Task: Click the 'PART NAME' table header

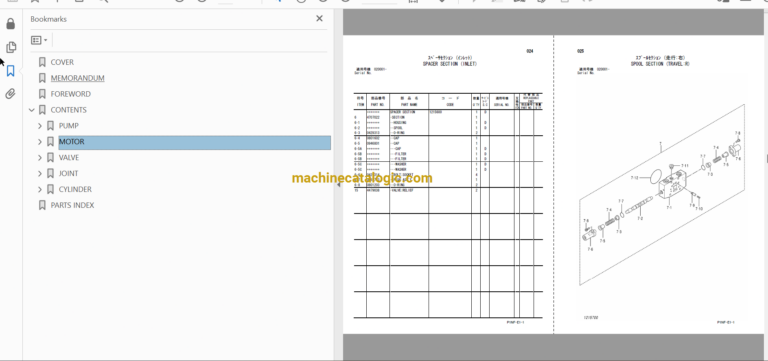Action: click(409, 105)
